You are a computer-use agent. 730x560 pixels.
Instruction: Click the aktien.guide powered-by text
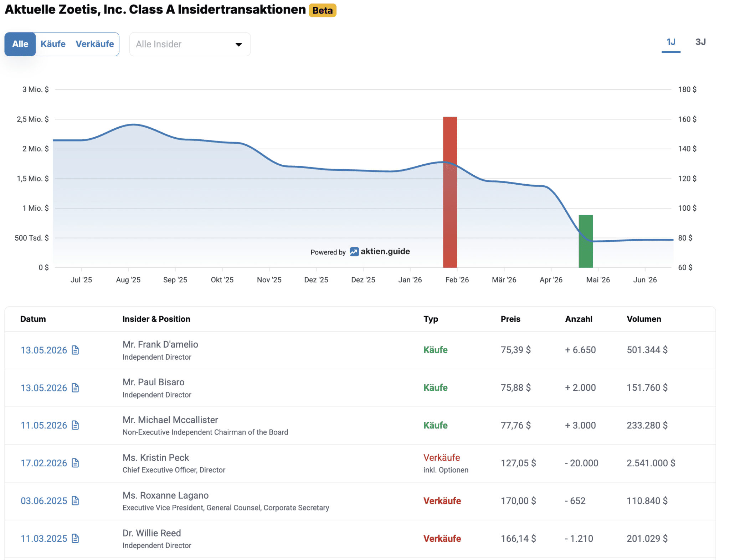pos(385,252)
